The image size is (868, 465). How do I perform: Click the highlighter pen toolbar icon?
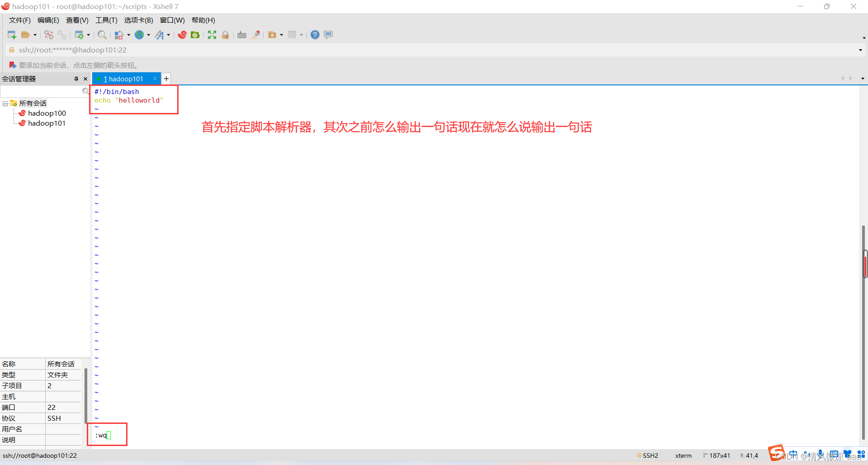tap(255, 35)
